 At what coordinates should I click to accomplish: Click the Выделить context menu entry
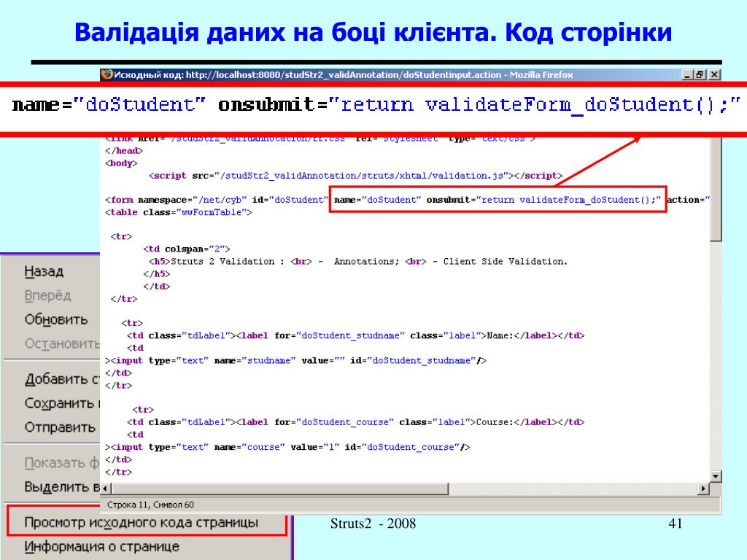[62, 486]
